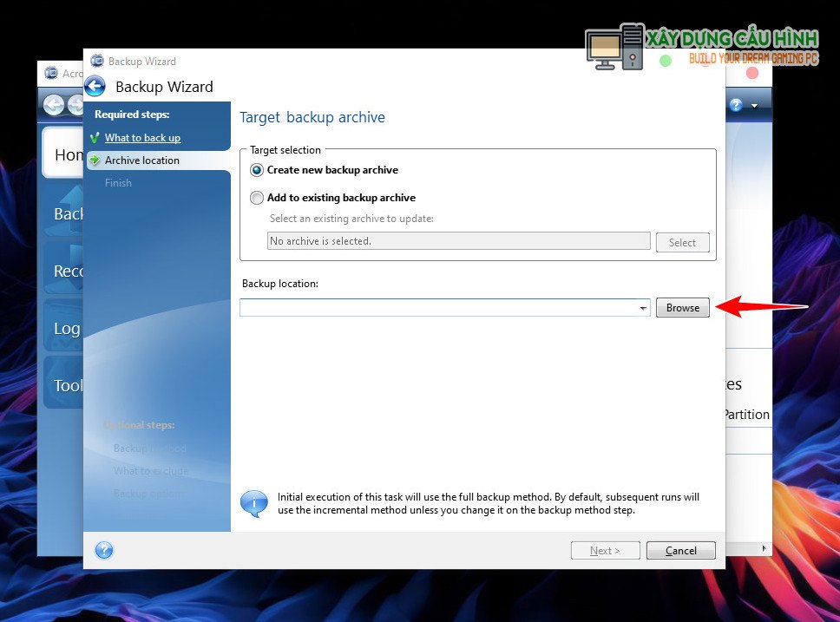
Task: Click the Backup Wizard title bar icon
Action: (x=97, y=61)
